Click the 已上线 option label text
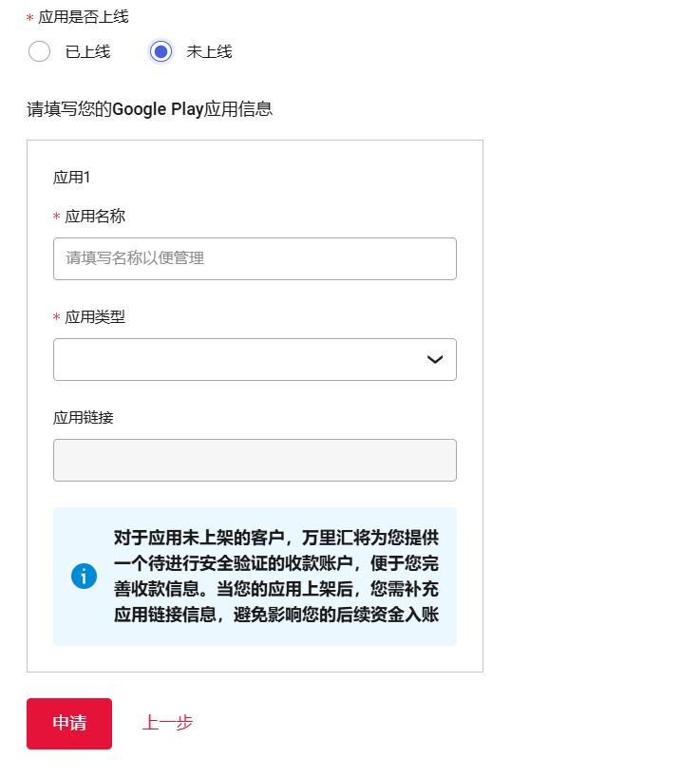Viewport: 700px width, 777px height. click(x=87, y=52)
